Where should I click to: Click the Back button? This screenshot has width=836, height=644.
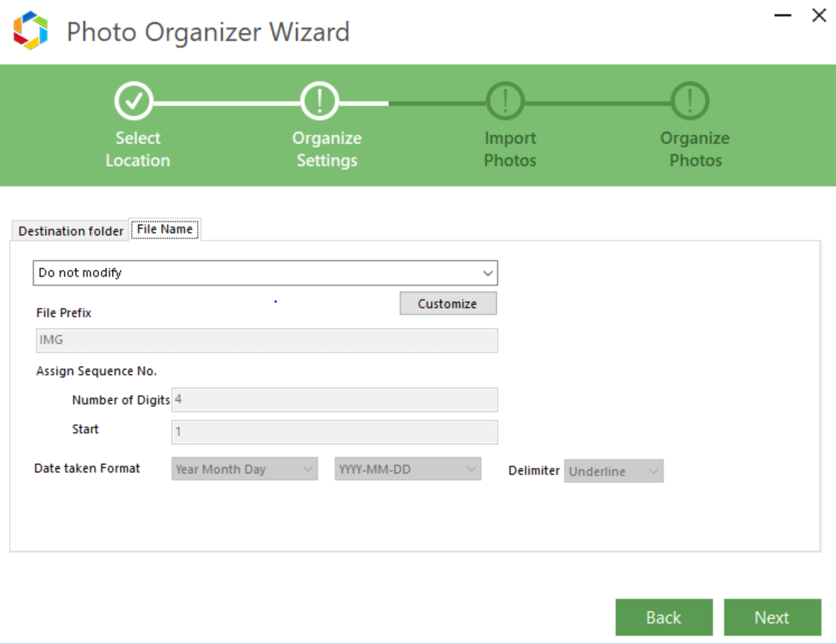[x=663, y=617]
